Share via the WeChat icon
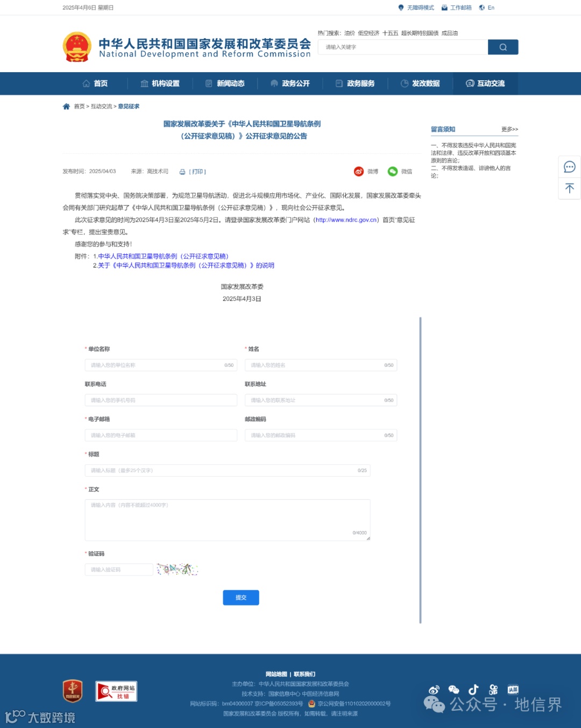The height and width of the screenshot is (728, 581). coord(393,171)
